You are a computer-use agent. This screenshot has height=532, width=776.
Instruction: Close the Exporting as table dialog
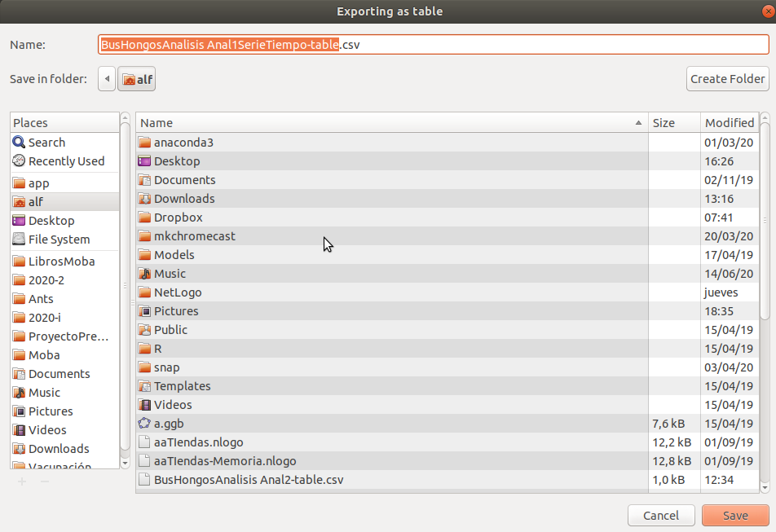(x=769, y=11)
